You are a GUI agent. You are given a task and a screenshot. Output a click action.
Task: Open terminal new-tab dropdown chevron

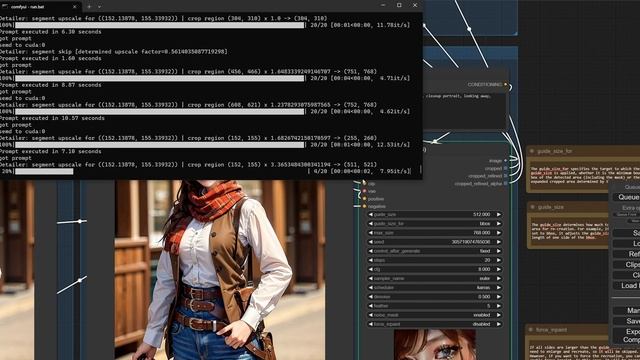pos(100,7)
